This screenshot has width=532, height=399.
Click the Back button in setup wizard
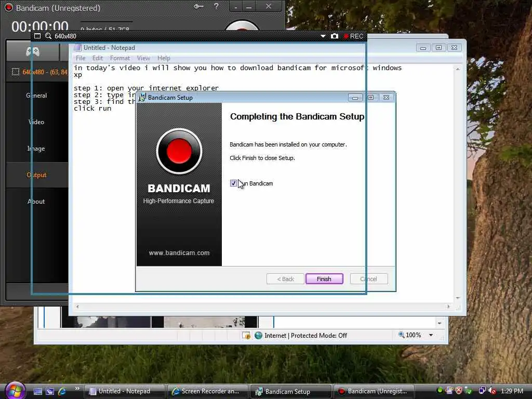[285, 279]
